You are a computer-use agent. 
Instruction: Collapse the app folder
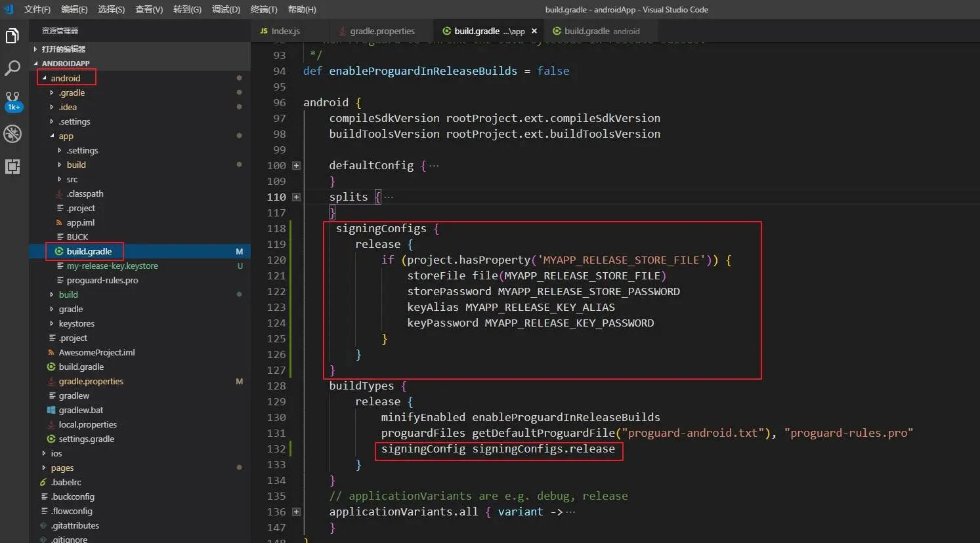pyautogui.click(x=52, y=136)
